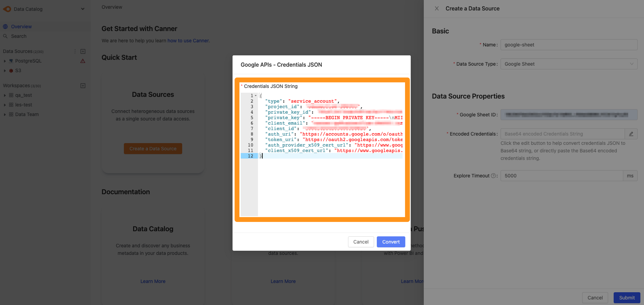
Task: Click the Explore Timeout field showing 5000
Action: click(562, 176)
